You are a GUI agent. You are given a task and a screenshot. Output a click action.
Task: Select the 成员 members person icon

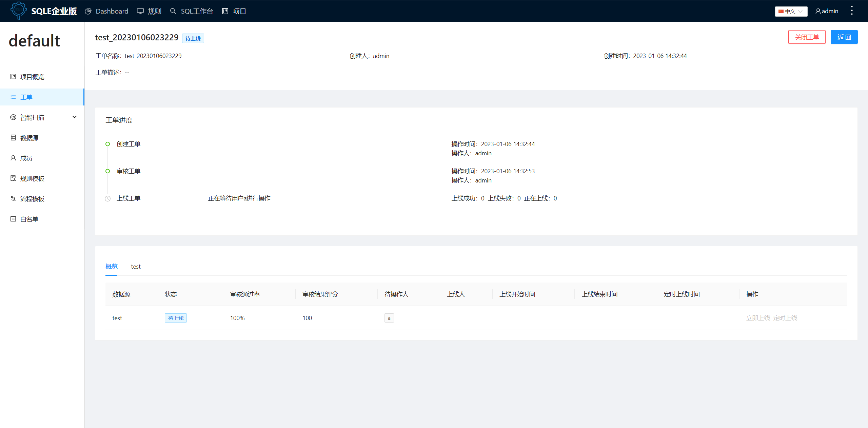coord(13,158)
